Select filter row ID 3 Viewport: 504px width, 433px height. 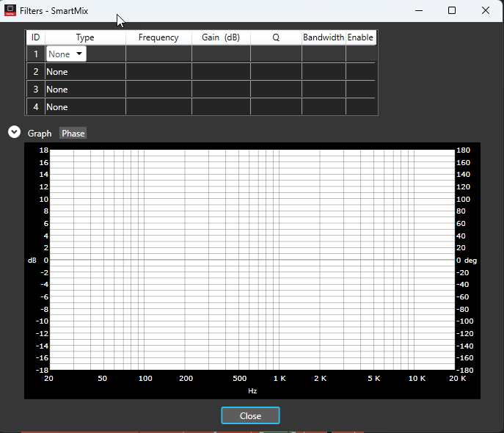pos(36,90)
